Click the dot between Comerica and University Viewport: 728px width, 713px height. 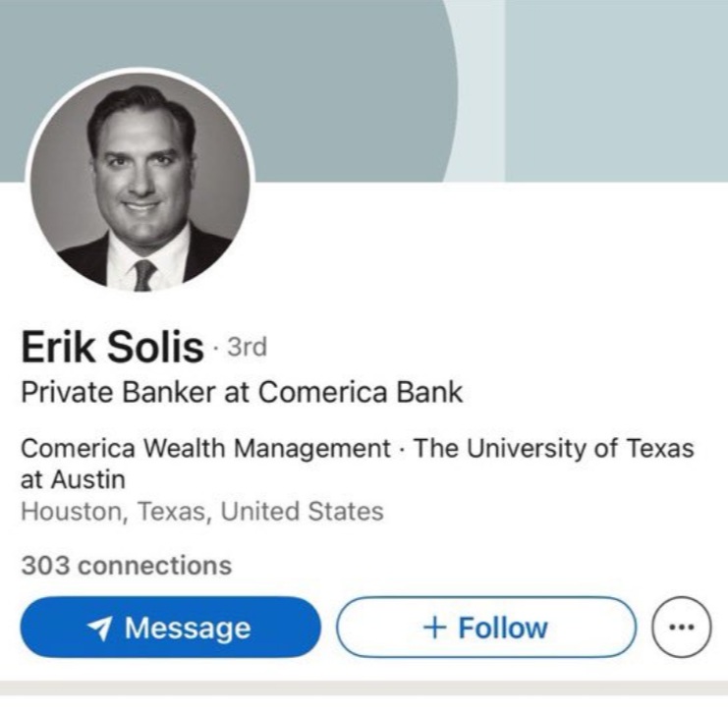coord(402,450)
